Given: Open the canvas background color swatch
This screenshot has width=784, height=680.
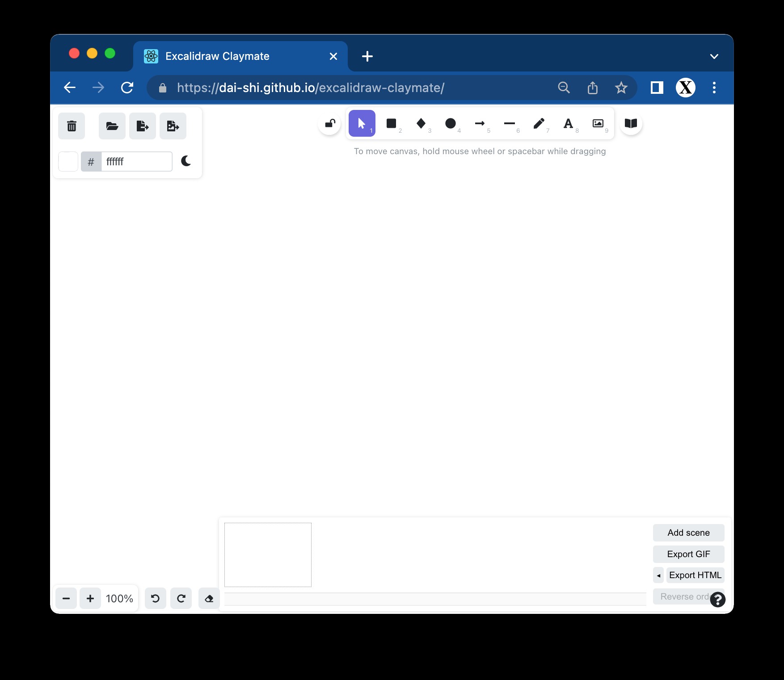Looking at the screenshot, I should [x=68, y=161].
